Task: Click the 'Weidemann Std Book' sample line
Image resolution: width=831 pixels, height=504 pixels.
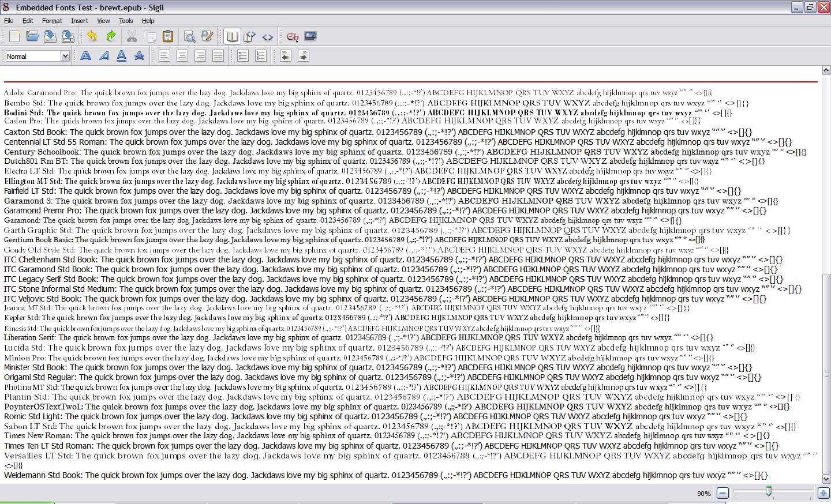Action: click(385, 476)
